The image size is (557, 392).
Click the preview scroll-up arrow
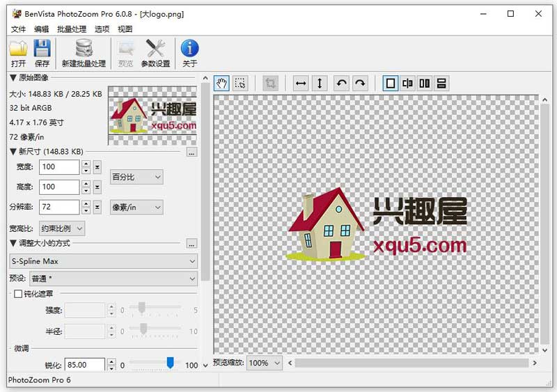(544, 100)
